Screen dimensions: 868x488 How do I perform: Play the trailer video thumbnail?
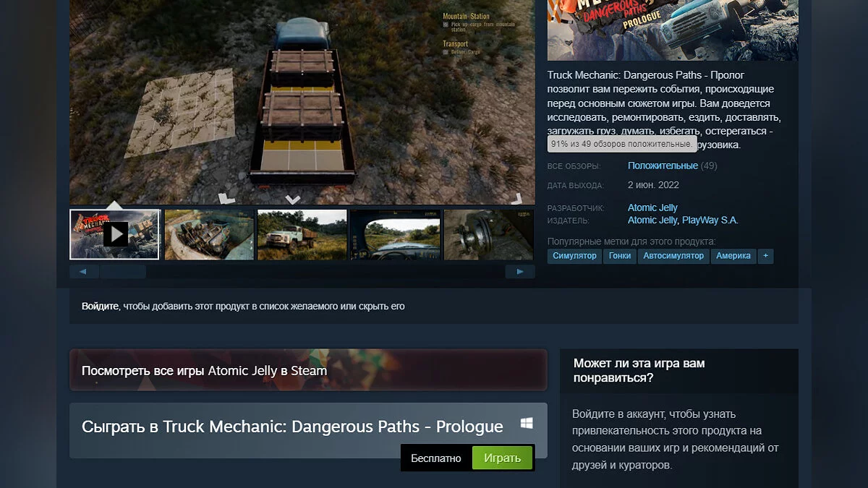tap(114, 234)
